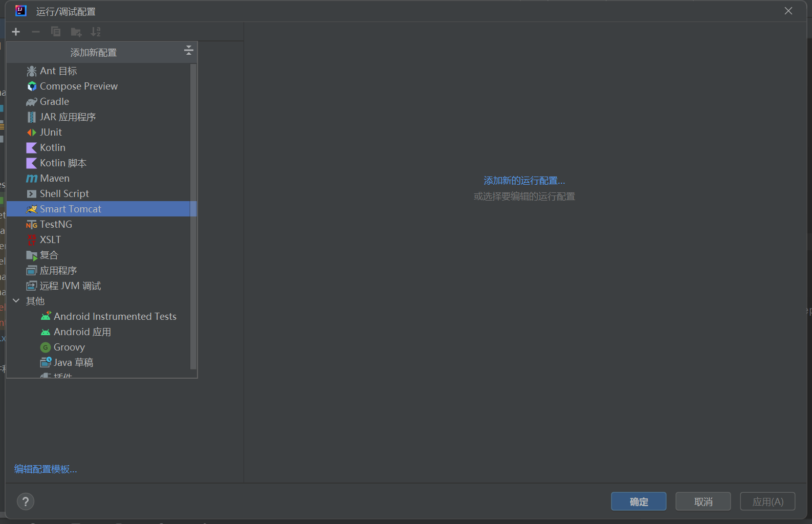
Task: Select the Groovy entry text
Action: point(69,347)
